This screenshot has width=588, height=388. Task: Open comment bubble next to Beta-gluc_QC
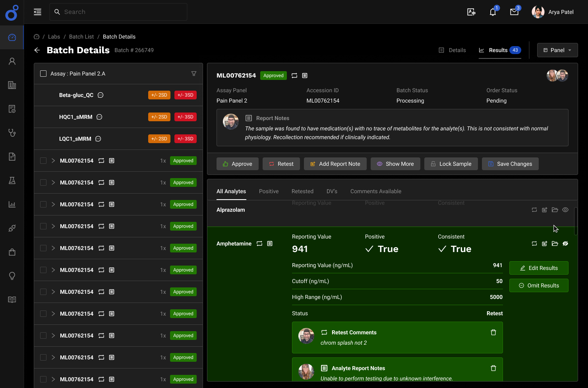click(101, 95)
